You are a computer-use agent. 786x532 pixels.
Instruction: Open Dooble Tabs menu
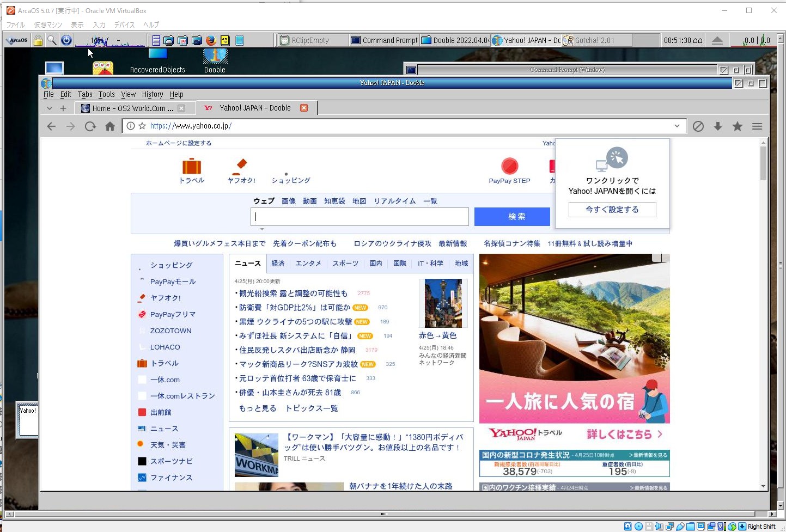[x=85, y=94]
